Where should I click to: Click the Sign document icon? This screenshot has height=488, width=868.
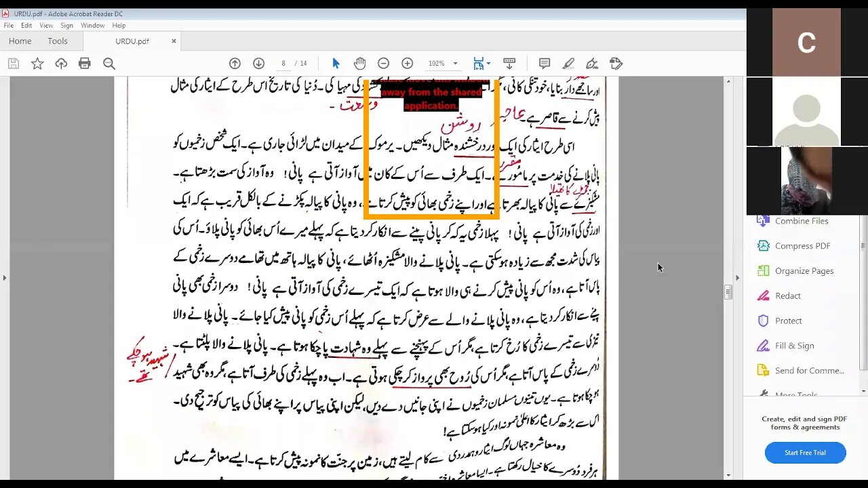coord(592,64)
